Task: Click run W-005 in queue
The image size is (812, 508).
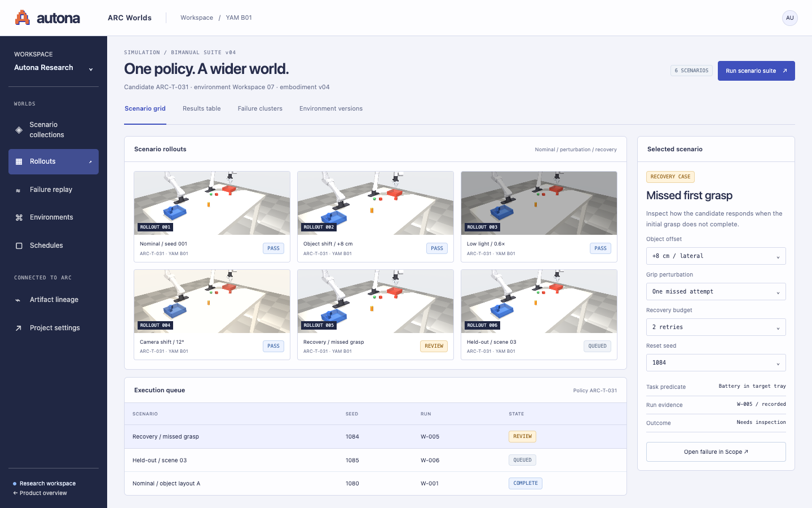Action: [430, 436]
